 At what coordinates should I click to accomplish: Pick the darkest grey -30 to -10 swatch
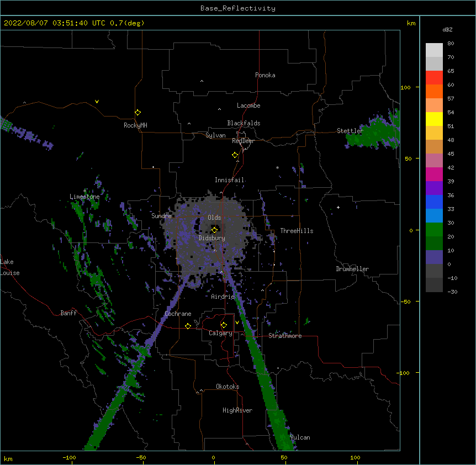tap(434, 285)
